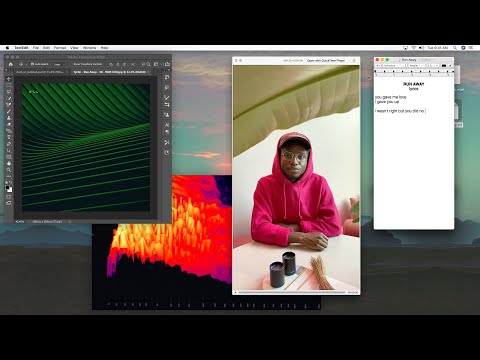Open the font style dropdown in TextEdit
The image size is (480, 360).
(x=417, y=66)
